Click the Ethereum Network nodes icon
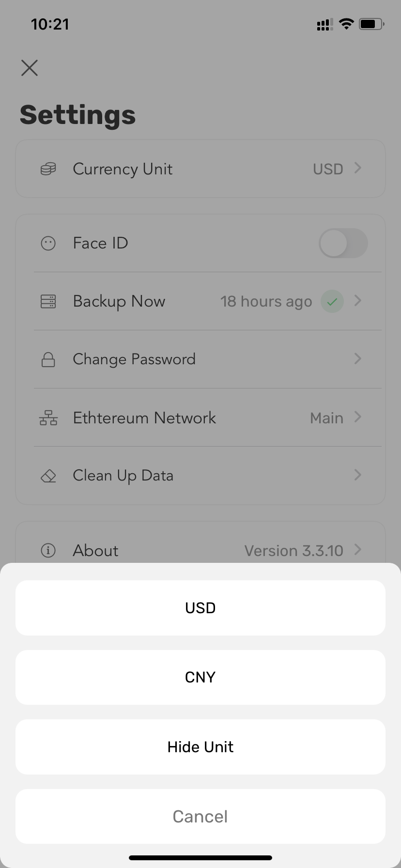 [48, 418]
